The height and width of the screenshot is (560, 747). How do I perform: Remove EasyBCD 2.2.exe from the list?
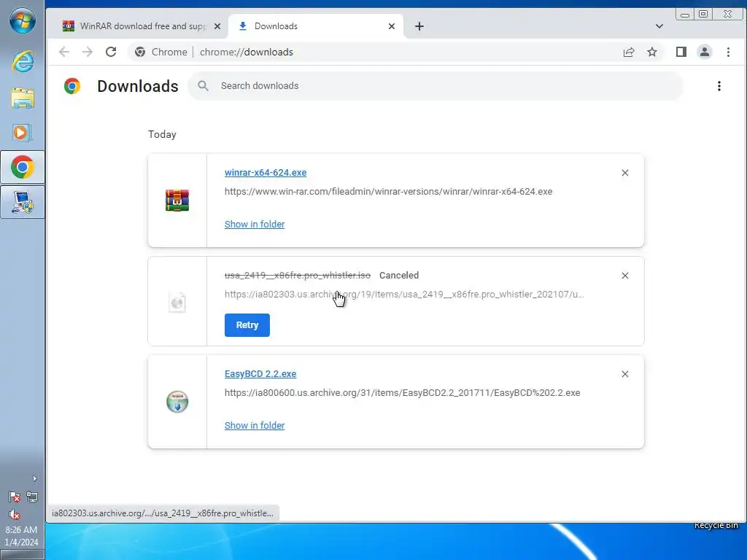coord(625,374)
